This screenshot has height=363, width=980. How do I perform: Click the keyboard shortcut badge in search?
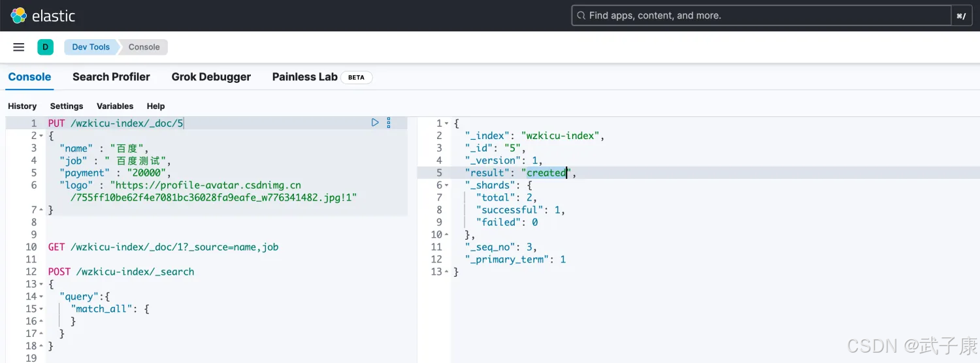(960, 16)
